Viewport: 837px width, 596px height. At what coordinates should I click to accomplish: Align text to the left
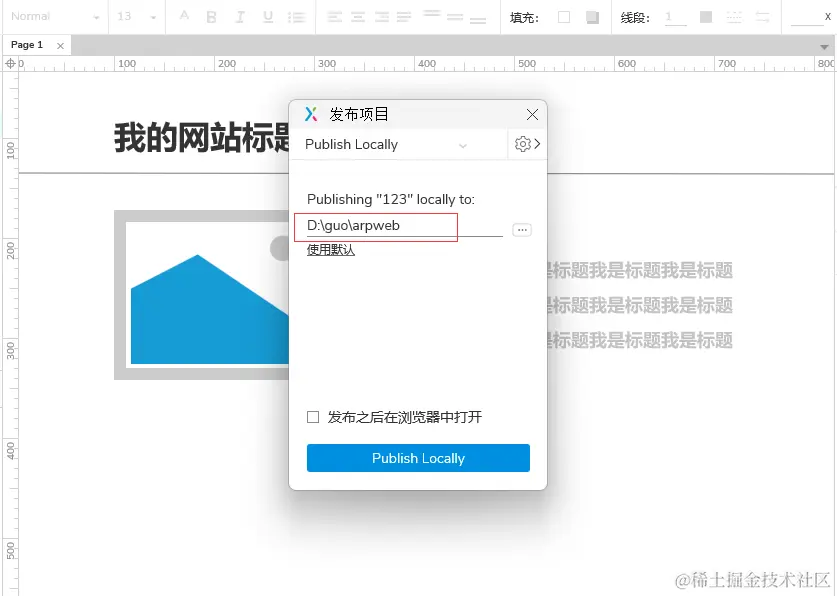(x=335, y=17)
